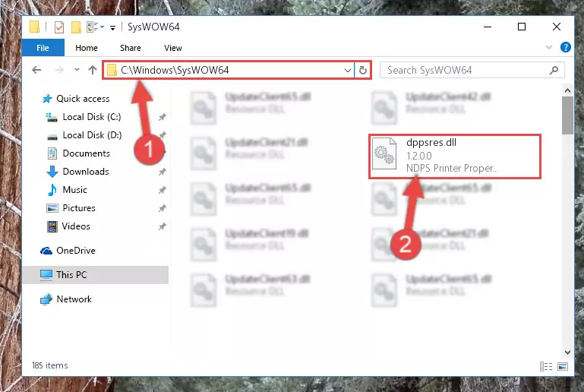Expand the ribbon with the chevron
The height and width of the screenshot is (392, 584).
point(548,47)
